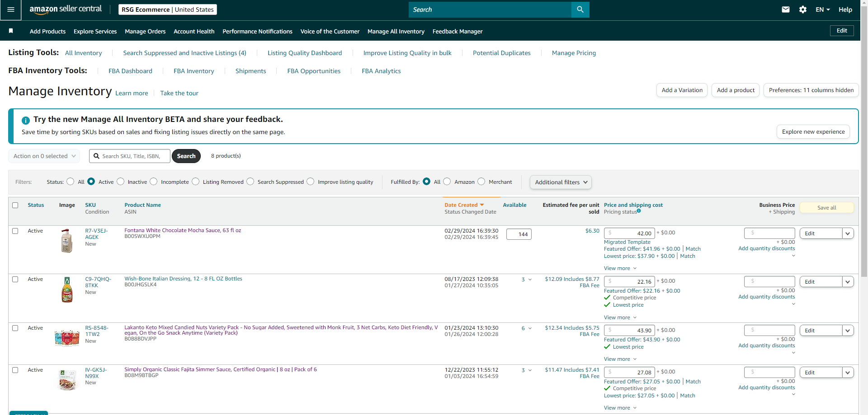Screen dimensions: 868x415
Task: Open the Take the tour link
Action: tap(179, 93)
